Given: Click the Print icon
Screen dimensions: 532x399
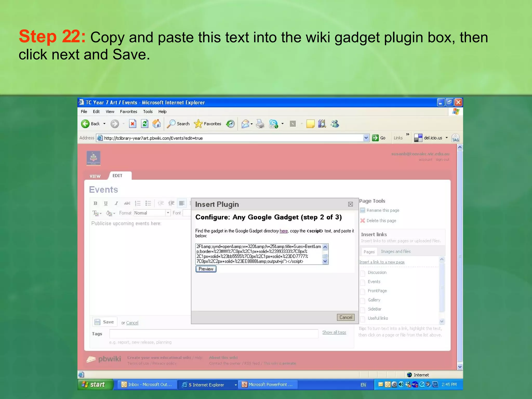Looking at the screenshot, I should pos(260,124).
